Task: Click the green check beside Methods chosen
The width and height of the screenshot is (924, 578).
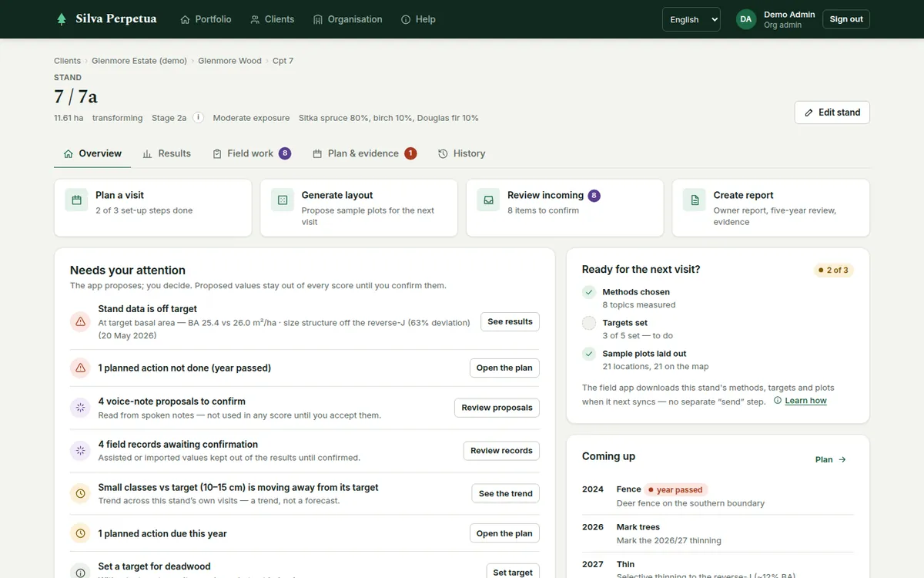Action: click(589, 292)
